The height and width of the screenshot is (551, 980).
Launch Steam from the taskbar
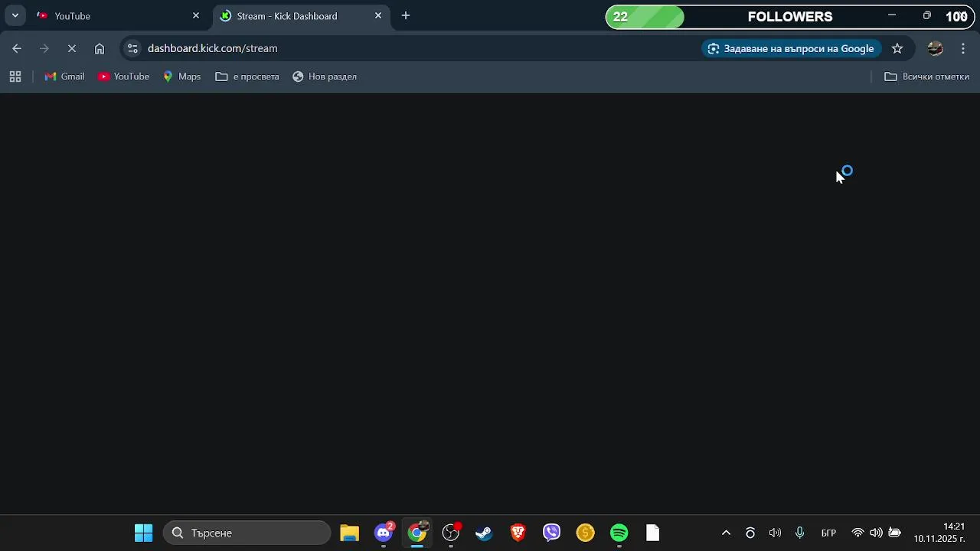[x=484, y=533]
